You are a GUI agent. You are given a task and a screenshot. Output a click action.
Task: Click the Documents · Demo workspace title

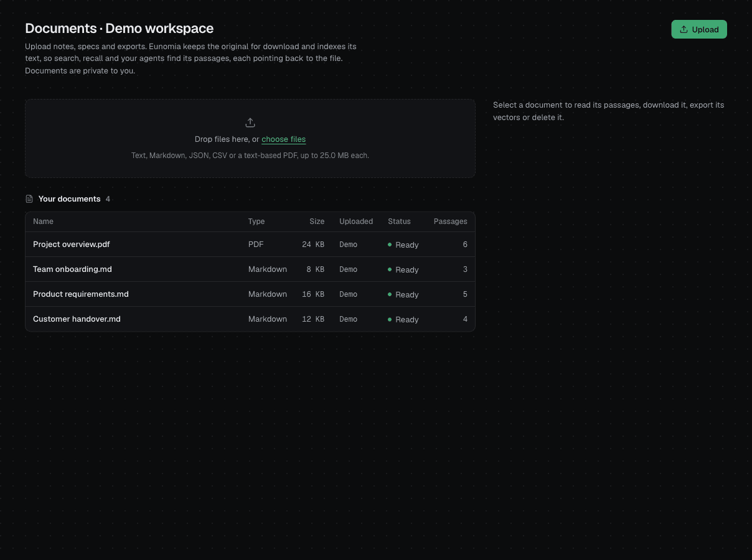tap(119, 29)
